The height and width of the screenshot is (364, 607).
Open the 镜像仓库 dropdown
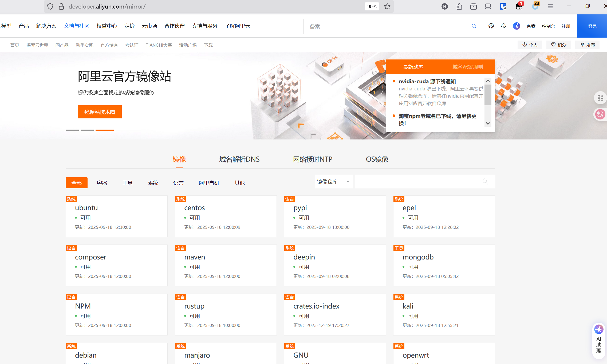pos(334,182)
